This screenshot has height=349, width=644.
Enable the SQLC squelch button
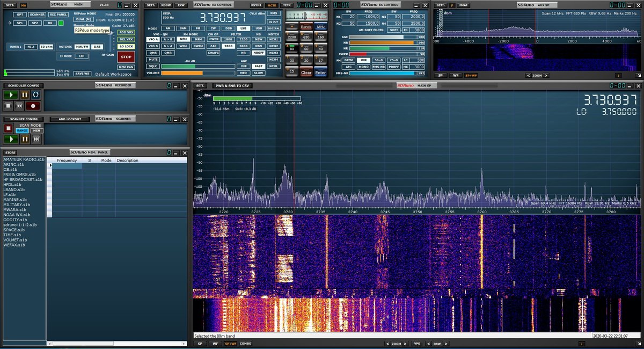pos(153,66)
